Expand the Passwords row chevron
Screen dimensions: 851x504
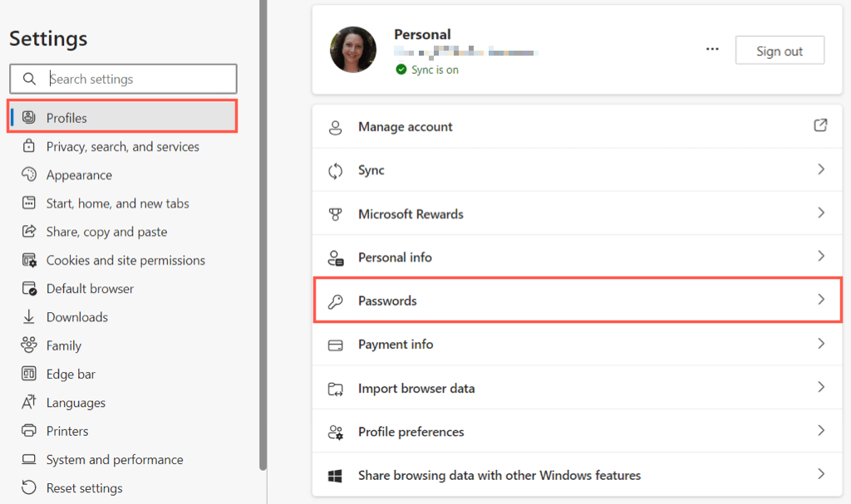click(819, 301)
